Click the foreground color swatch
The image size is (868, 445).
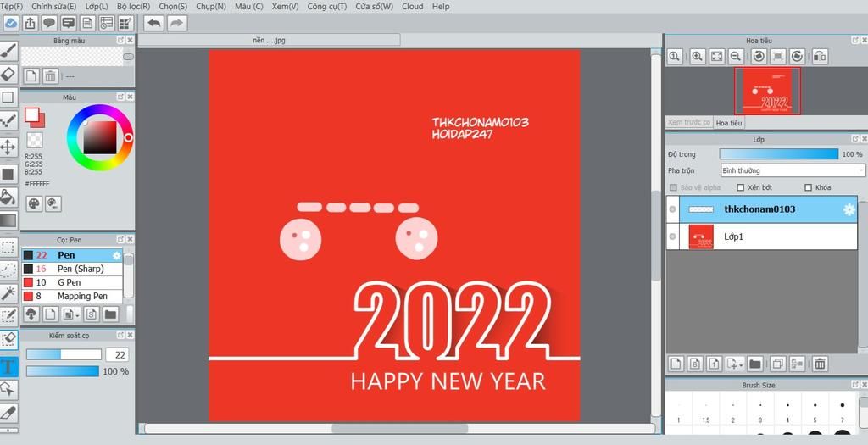[x=31, y=114]
